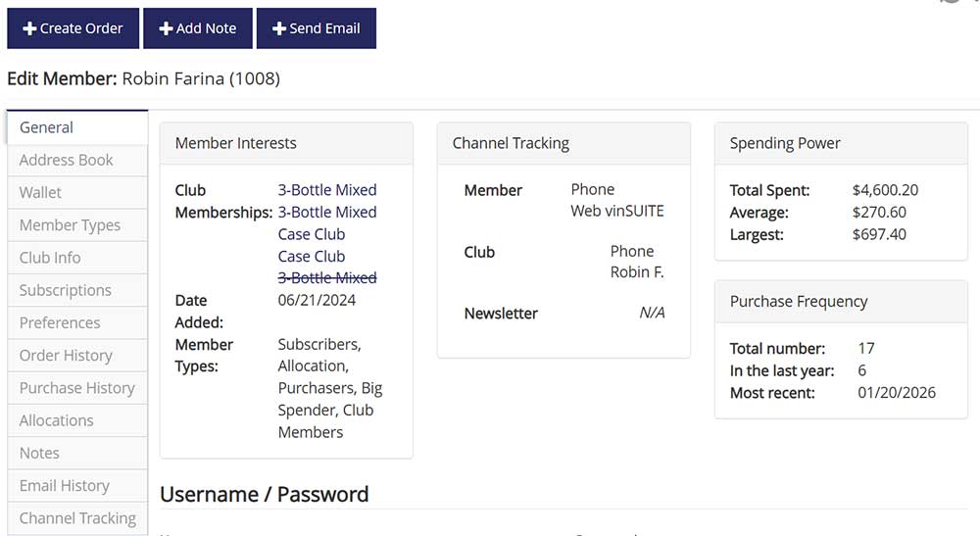Screen dimensions: 980x536
Task: Select the General tab
Action: click(x=77, y=127)
